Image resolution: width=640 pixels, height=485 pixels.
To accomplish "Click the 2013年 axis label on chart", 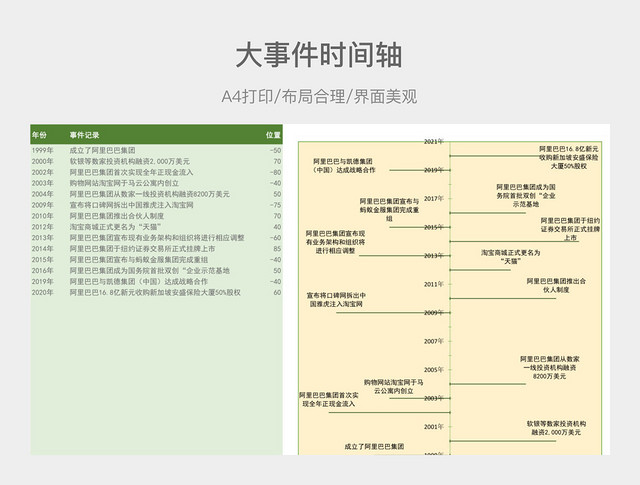I will click(433, 256).
